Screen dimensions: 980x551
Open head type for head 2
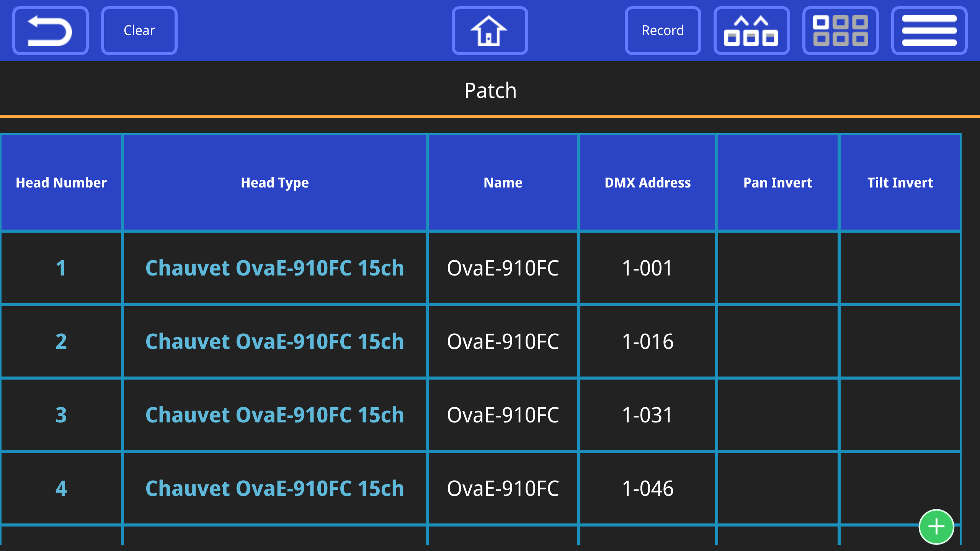click(x=275, y=341)
